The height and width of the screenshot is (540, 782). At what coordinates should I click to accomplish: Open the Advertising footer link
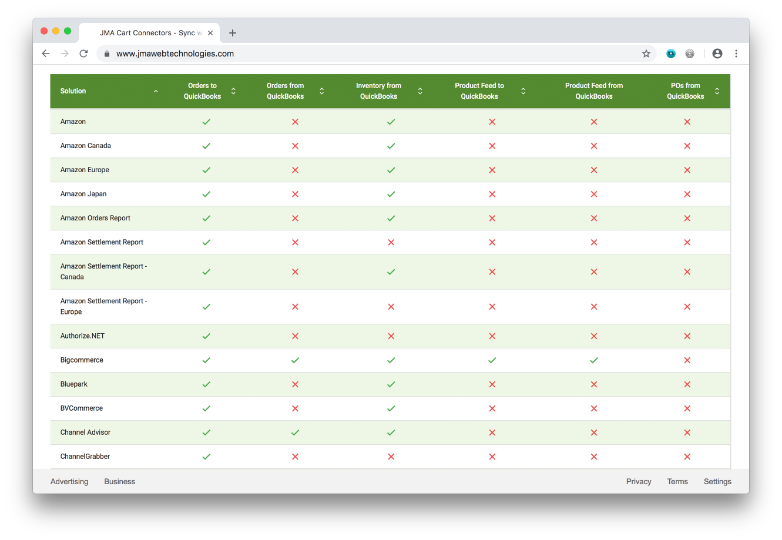click(x=69, y=481)
